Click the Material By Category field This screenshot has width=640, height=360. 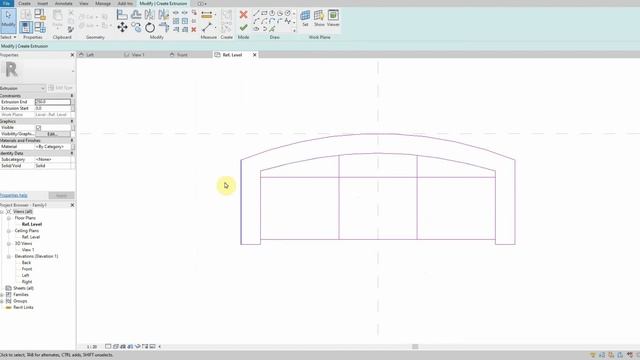point(53,147)
